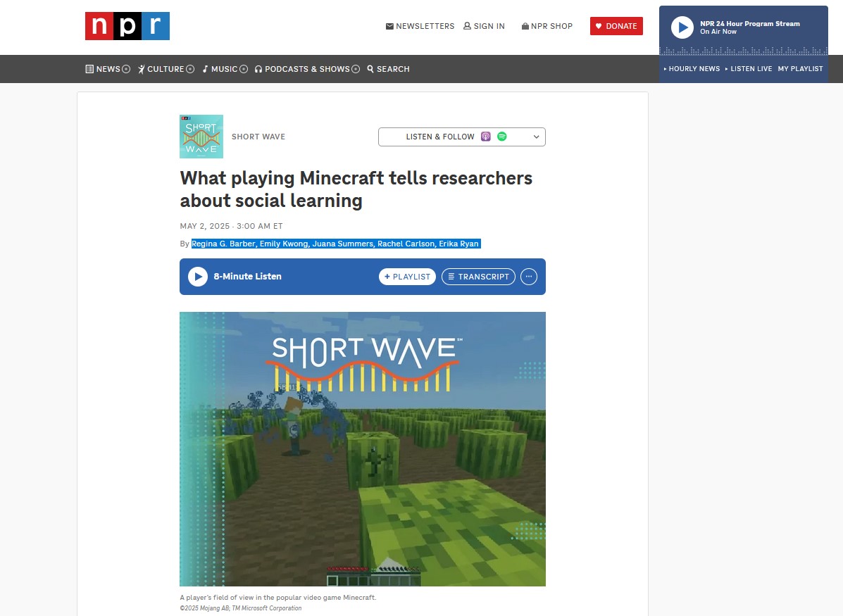The width and height of the screenshot is (843, 616).
Task: Add the episode to Playlist
Action: click(407, 276)
